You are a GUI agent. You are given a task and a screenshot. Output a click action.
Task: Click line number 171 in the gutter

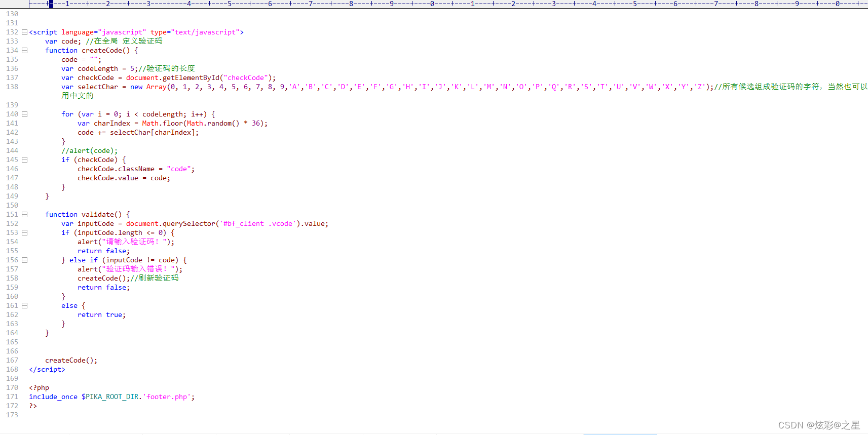(12, 397)
